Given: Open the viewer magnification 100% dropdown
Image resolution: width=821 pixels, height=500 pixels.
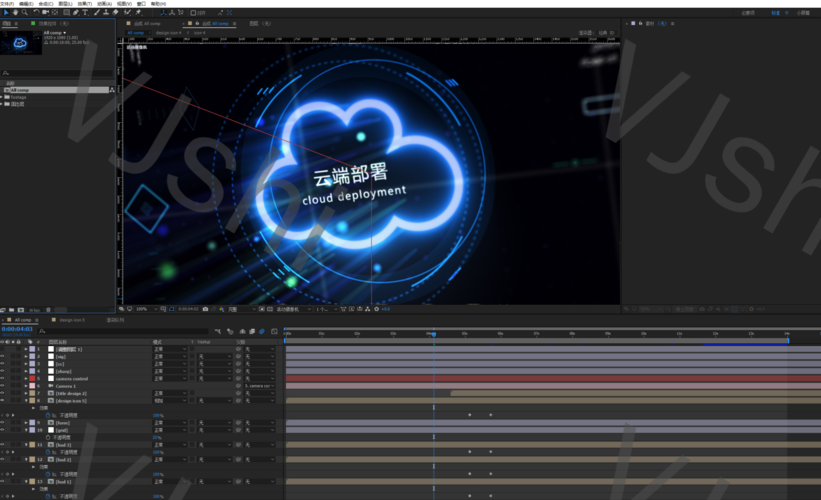Looking at the screenshot, I should pos(147,309).
